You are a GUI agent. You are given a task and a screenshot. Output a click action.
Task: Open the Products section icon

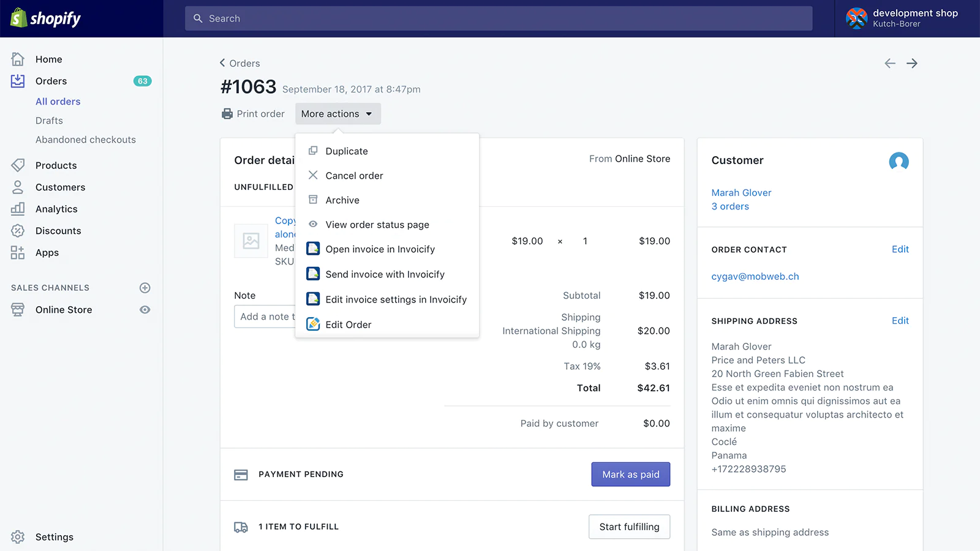click(x=18, y=165)
